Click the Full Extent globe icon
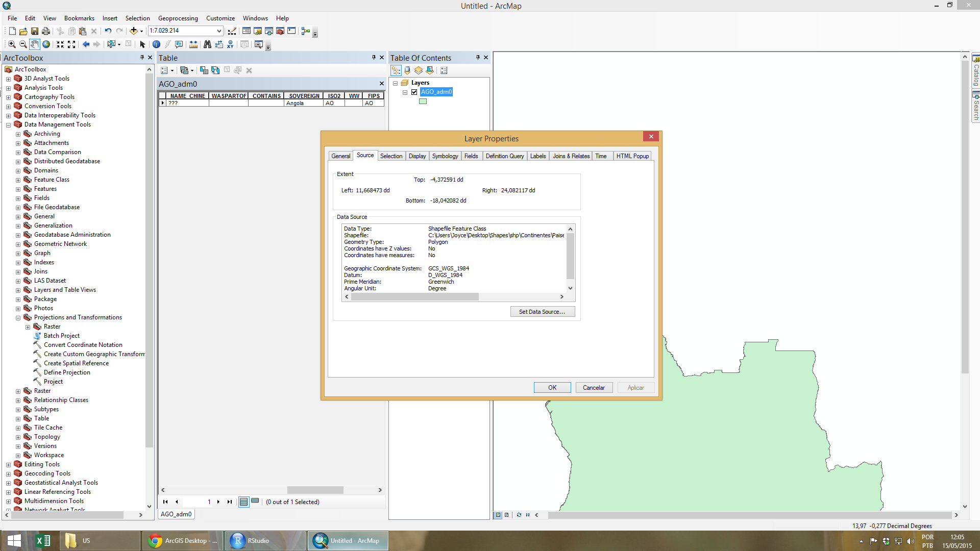 click(46, 44)
